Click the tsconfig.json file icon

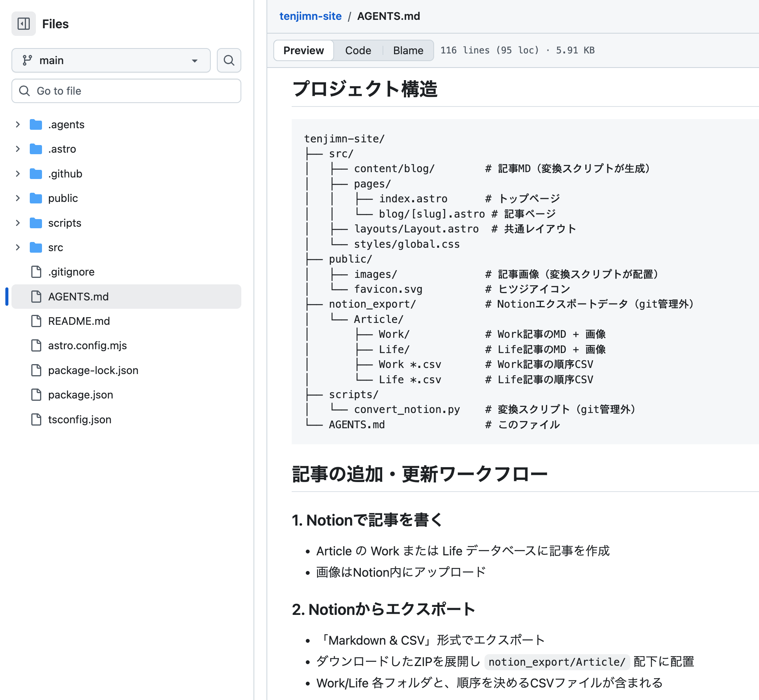[x=36, y=419]
